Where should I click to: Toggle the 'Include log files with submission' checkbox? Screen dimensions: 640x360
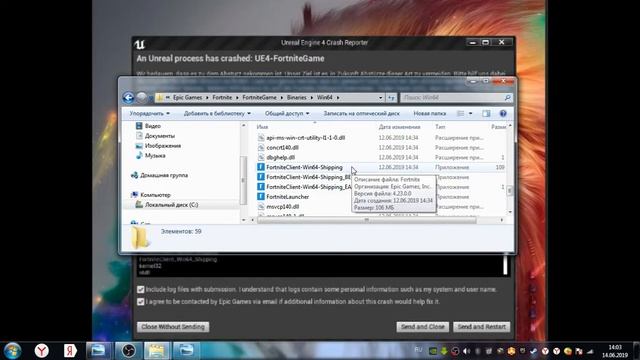pyautogui.click(x=141, y=289)
